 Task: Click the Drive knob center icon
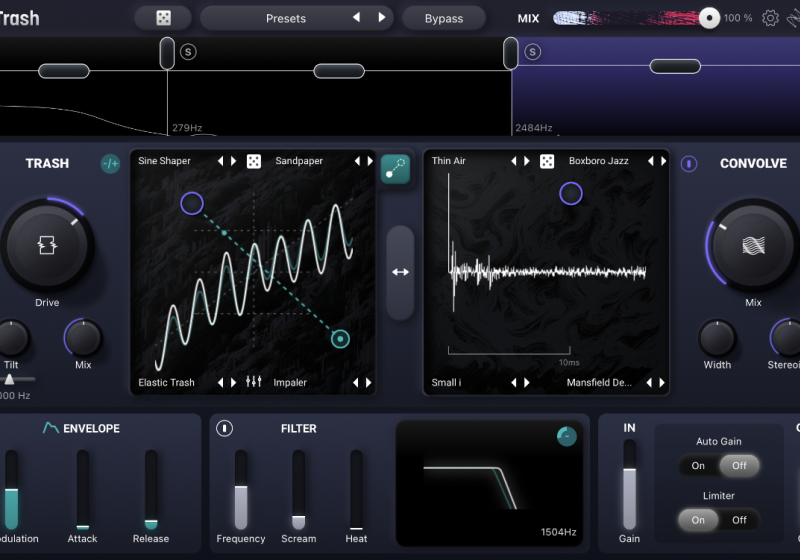47,245
